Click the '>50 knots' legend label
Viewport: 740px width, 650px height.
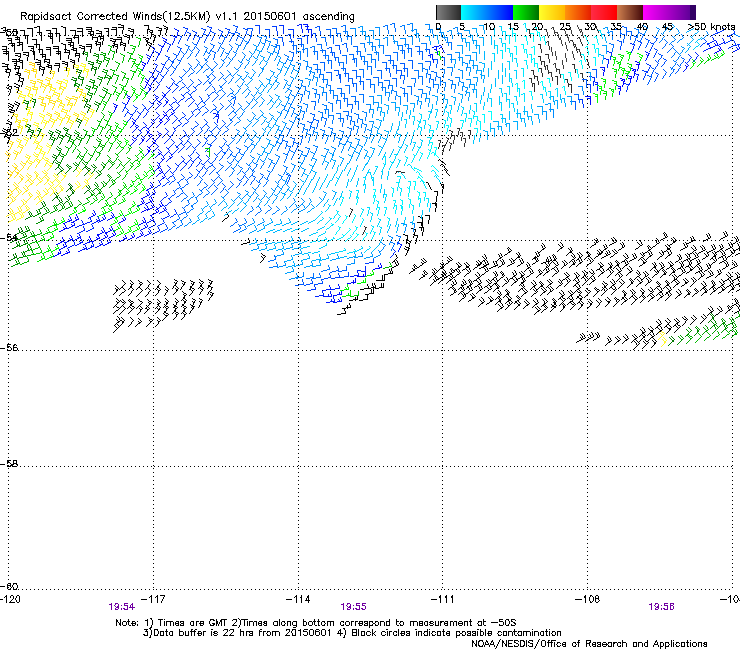click(x=711, y=26)
